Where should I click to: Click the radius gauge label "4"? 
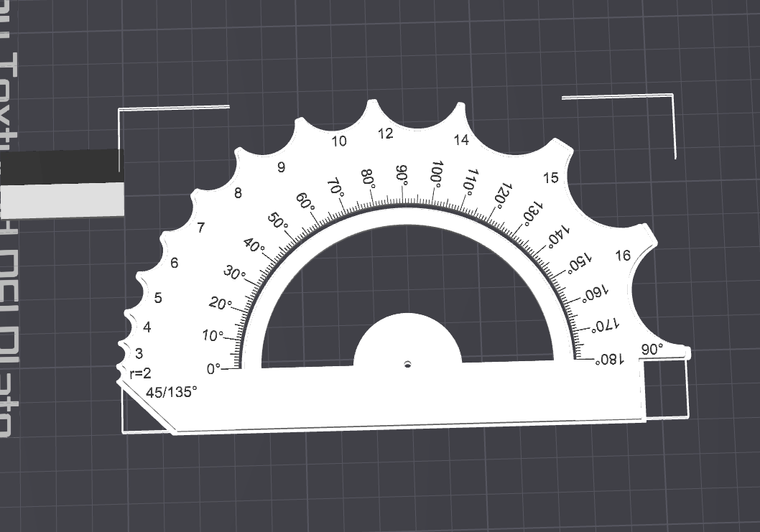point(147,327)
